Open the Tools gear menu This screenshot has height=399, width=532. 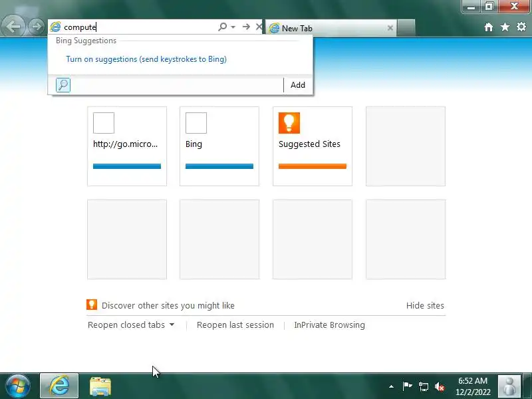(x=521, y=27)
